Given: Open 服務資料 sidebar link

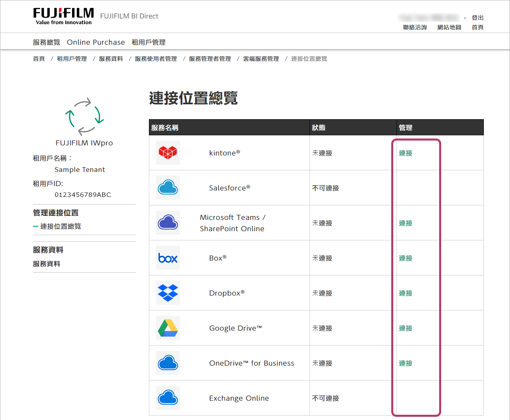Looking at the screenshot, I should tap(47, 264).
